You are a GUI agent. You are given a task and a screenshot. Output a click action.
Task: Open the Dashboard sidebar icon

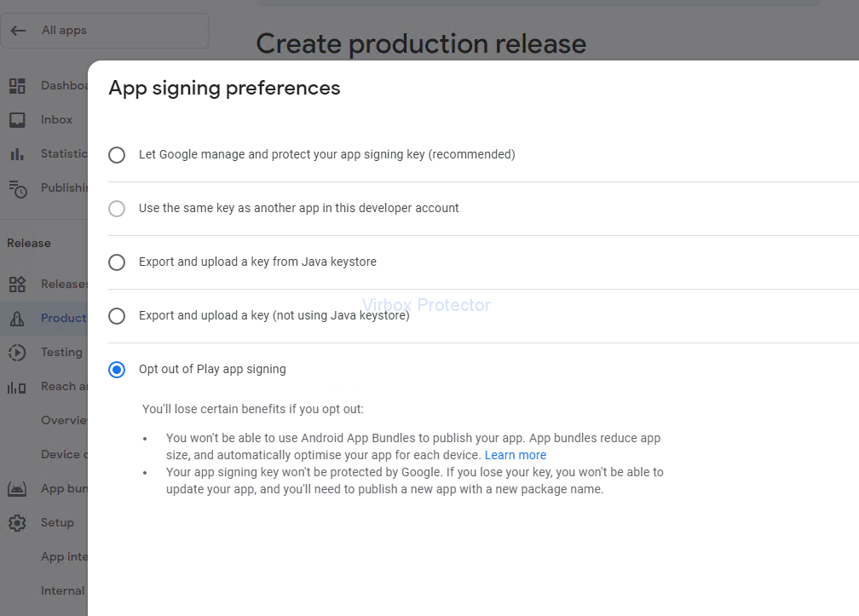17,86
